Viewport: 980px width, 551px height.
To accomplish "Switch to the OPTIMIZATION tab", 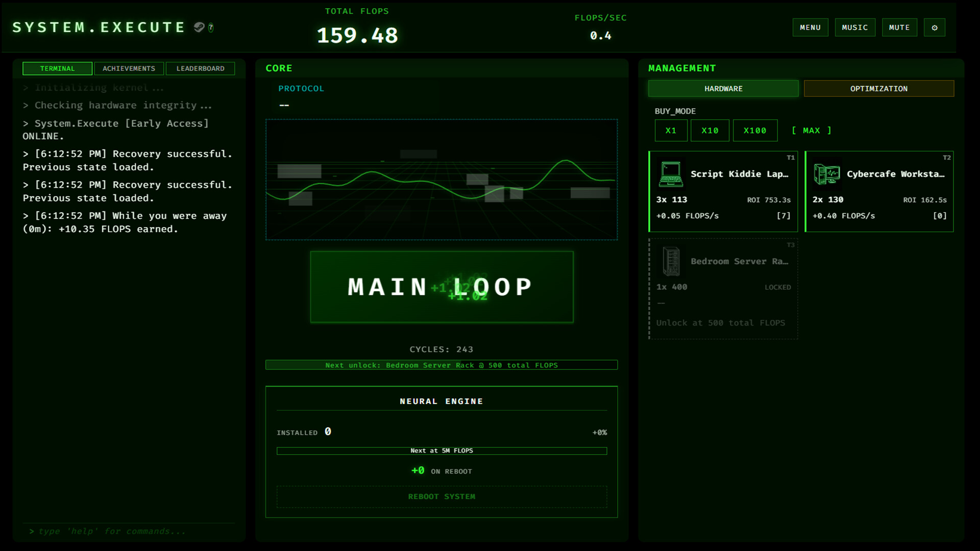I will (x=879, y=88).
